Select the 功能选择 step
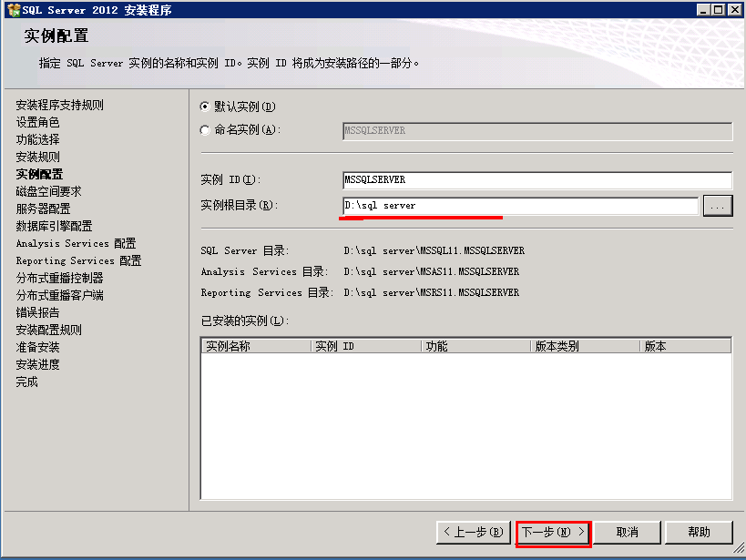 click(37, 139)
